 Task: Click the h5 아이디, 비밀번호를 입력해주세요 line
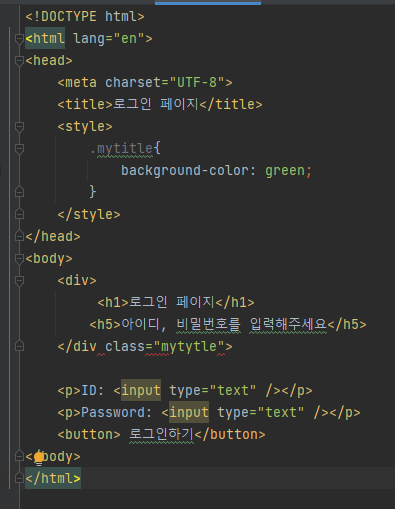[228, 324]
